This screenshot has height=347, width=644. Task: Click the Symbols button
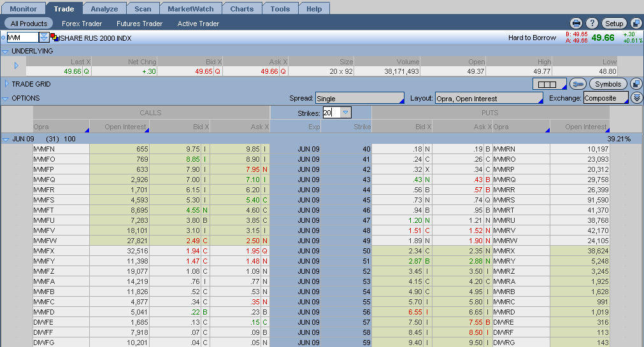click(608, 84)
